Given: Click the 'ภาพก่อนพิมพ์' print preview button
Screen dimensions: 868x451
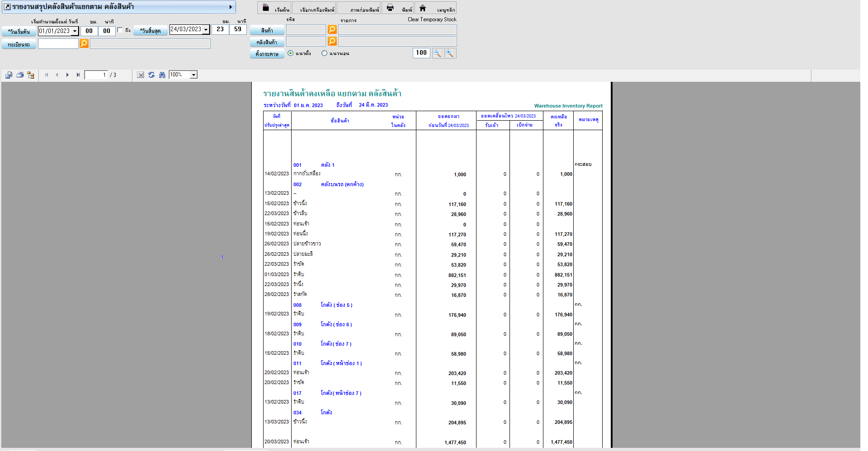Looking at the screenshot, I should [x=359, y=8].
